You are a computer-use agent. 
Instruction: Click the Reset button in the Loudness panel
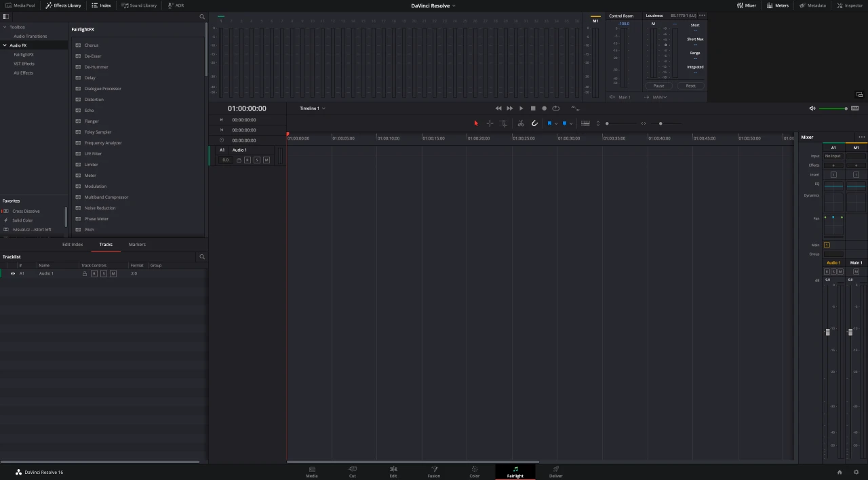coord(690,85)
